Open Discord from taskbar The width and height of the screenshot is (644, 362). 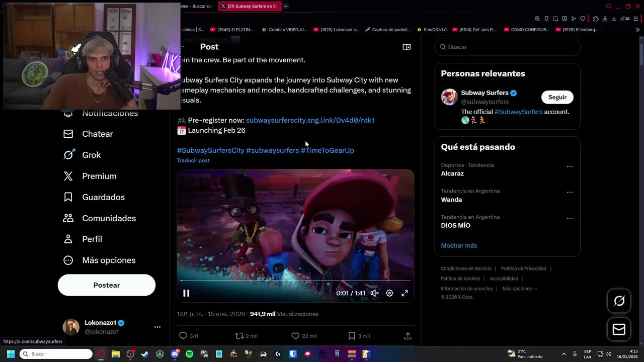click(175, 354)
